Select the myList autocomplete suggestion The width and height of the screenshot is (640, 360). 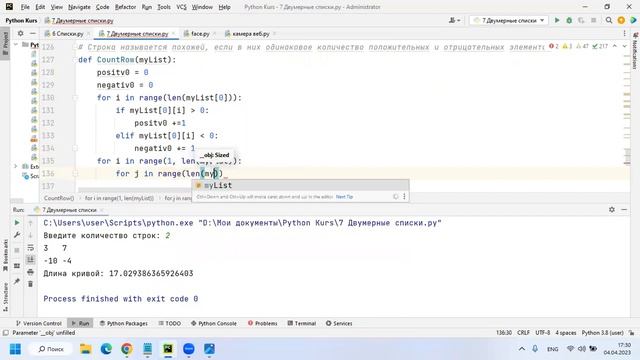click(300, 185)
